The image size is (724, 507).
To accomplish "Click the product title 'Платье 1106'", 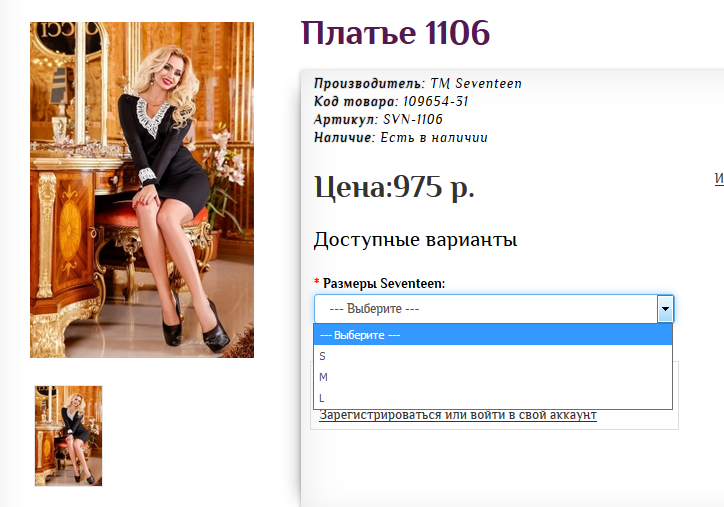I will point(395,33).
